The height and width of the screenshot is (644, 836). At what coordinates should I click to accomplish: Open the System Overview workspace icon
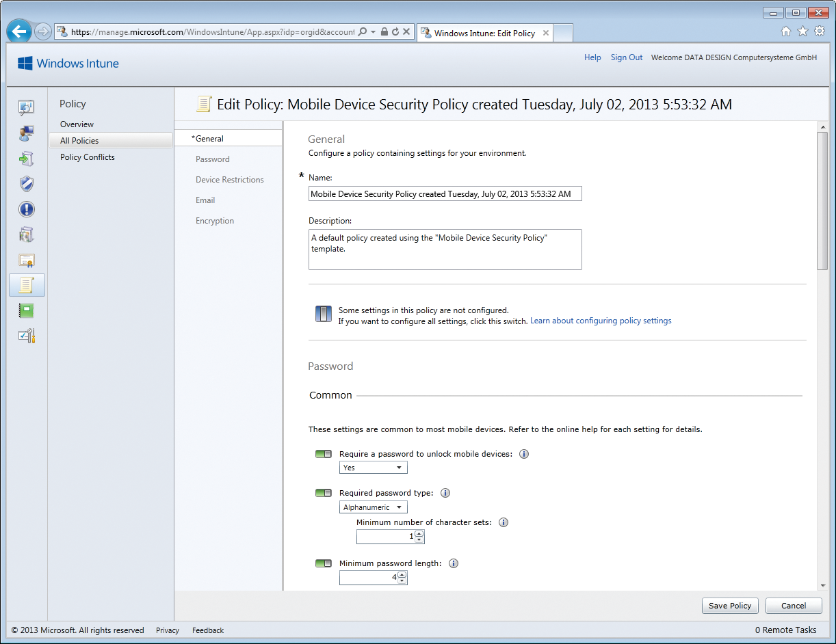(27, 107)
